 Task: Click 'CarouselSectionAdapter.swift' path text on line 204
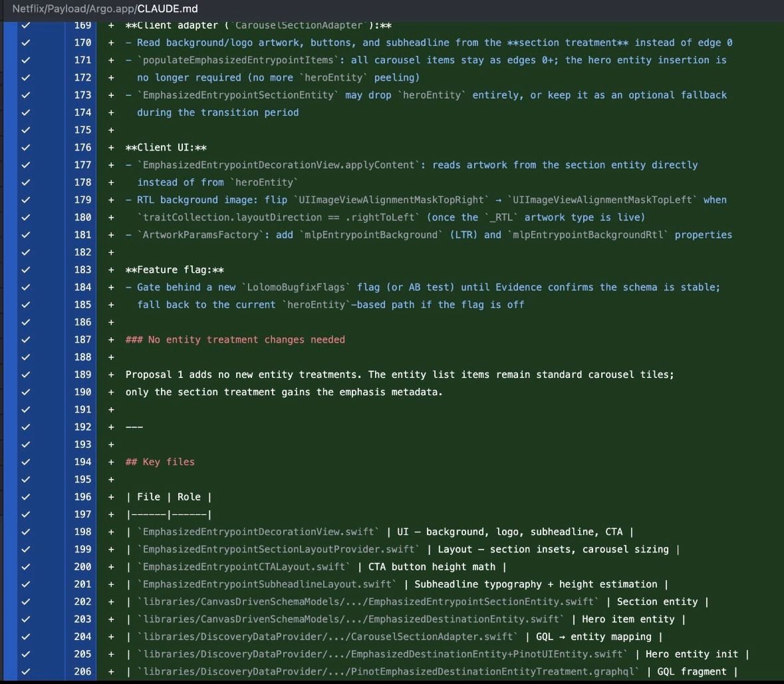[432, 637]
